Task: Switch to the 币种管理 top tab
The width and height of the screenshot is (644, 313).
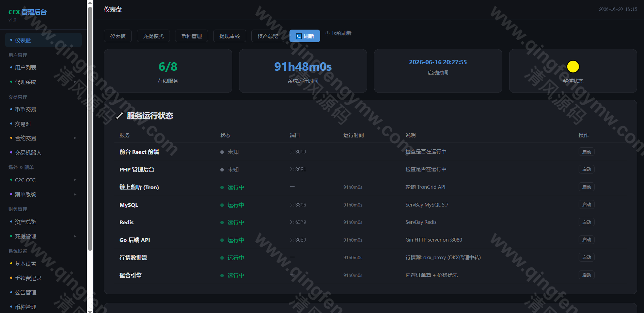Action: (x=191, y=36)
